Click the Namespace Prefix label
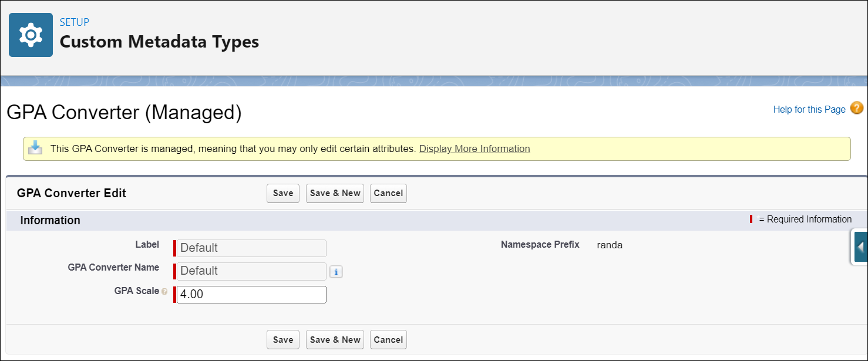The width and height of the screenshot is (868, 361). (x=540, y=245)
